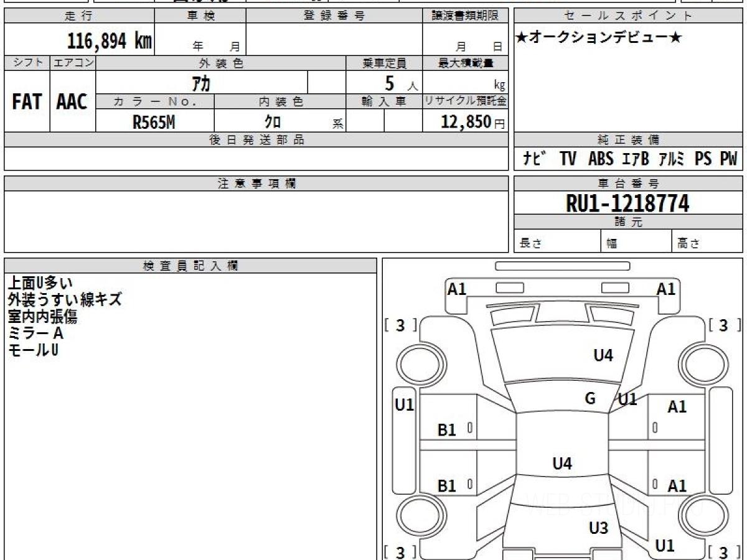Select the 検査員記入欄 header
This screenshot has width=747, height=560.
point(190,265)
